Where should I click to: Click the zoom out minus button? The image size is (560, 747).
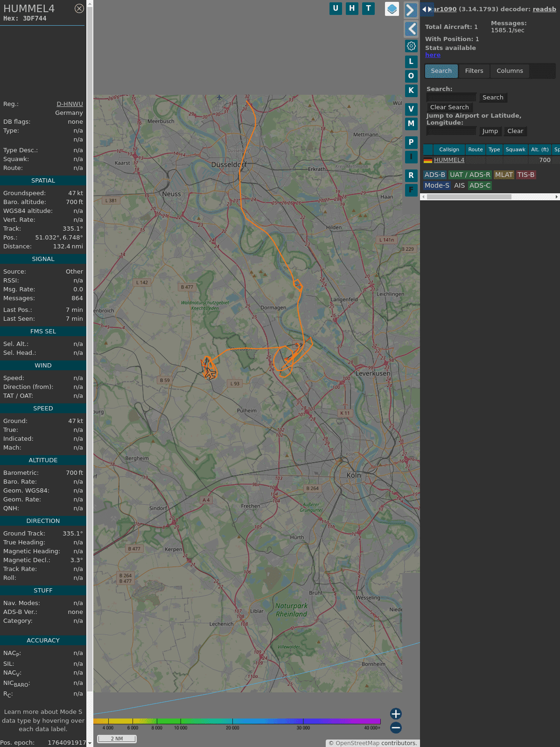coord(396,727)
